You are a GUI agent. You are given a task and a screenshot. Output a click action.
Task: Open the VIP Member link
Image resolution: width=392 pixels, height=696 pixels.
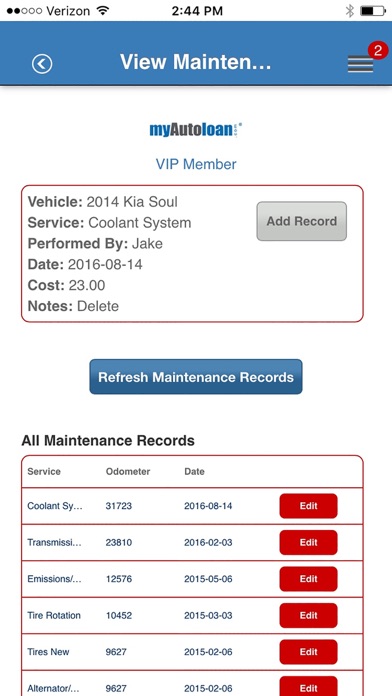click(196, 164)
